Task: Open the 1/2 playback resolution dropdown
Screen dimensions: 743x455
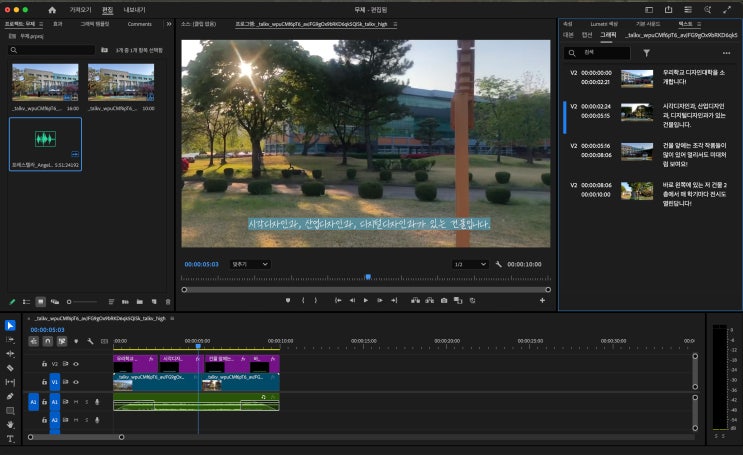Action: (x=469, y=264)
